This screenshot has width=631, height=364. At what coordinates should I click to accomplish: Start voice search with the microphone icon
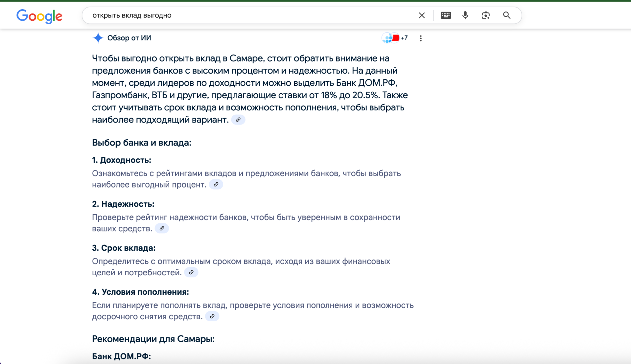click(465, 15)
